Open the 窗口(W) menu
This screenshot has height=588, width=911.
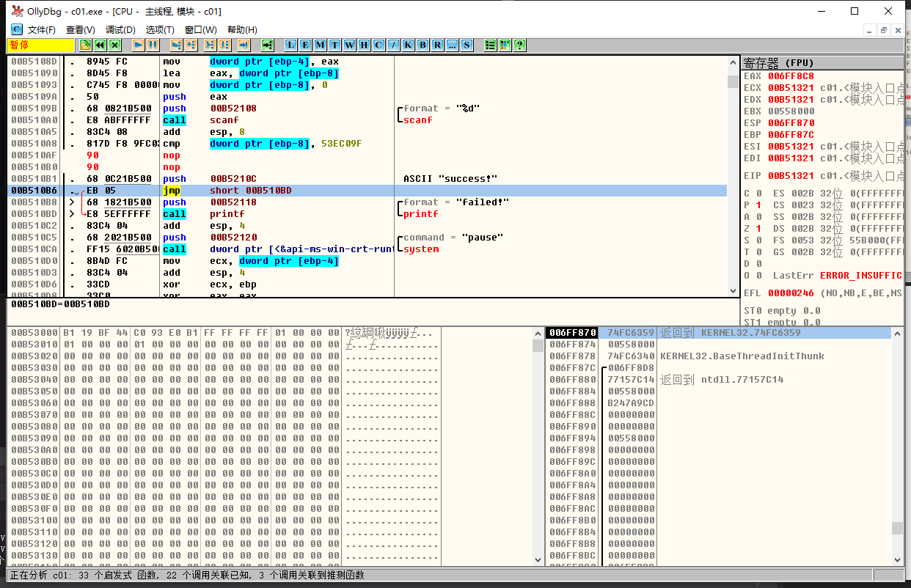pos(201,29)
